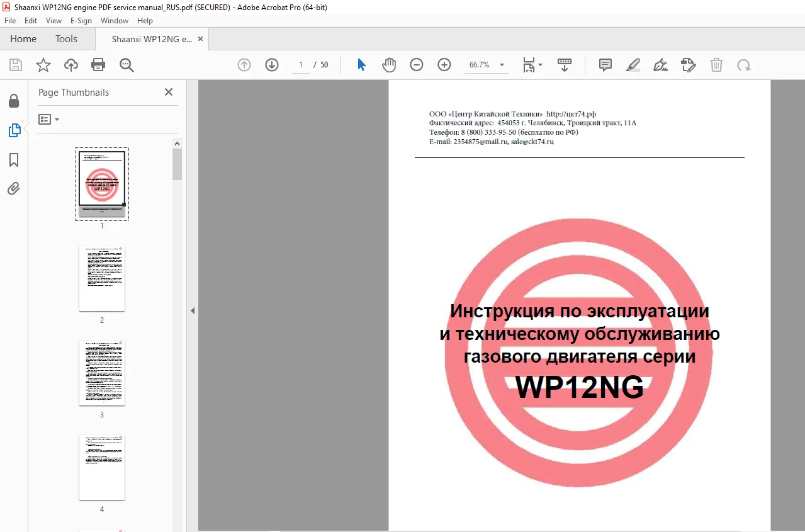Open the Window menu
Viewport: 805px width, 532px height.
115,21
